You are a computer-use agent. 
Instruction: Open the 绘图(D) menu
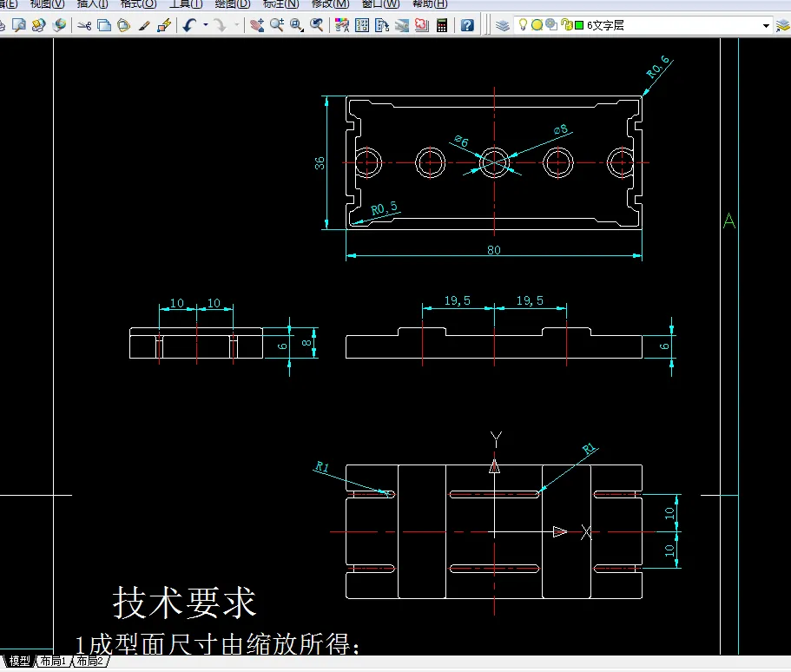pyautogui.click(x=233, y=4)
